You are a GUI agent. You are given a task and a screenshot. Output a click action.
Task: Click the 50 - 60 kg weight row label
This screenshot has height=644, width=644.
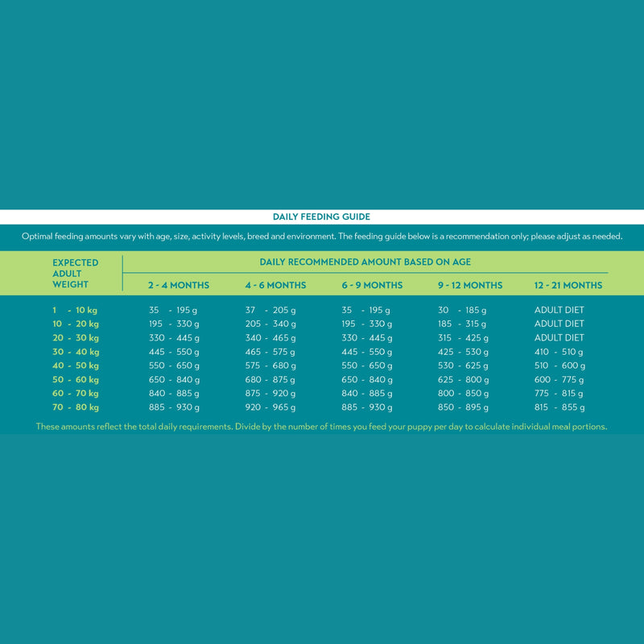click(x=76, y=379)
